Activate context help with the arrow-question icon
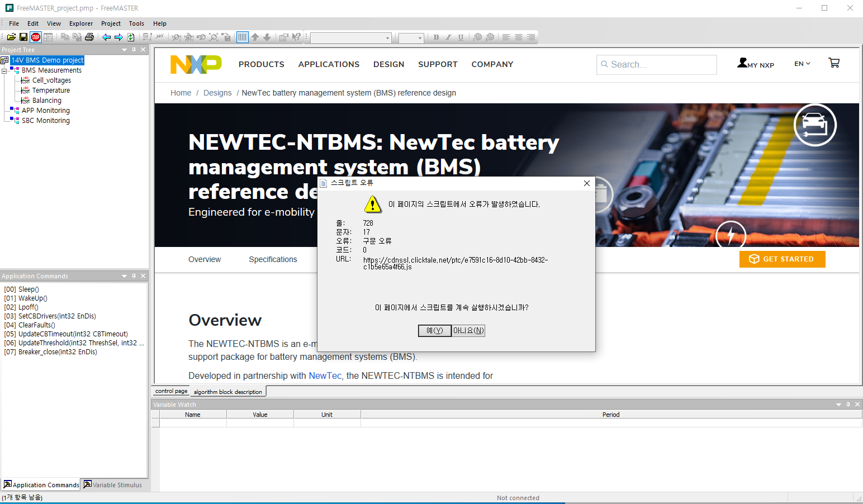The height and width of the screenshot is (504, 863). [x=296, y=37]
